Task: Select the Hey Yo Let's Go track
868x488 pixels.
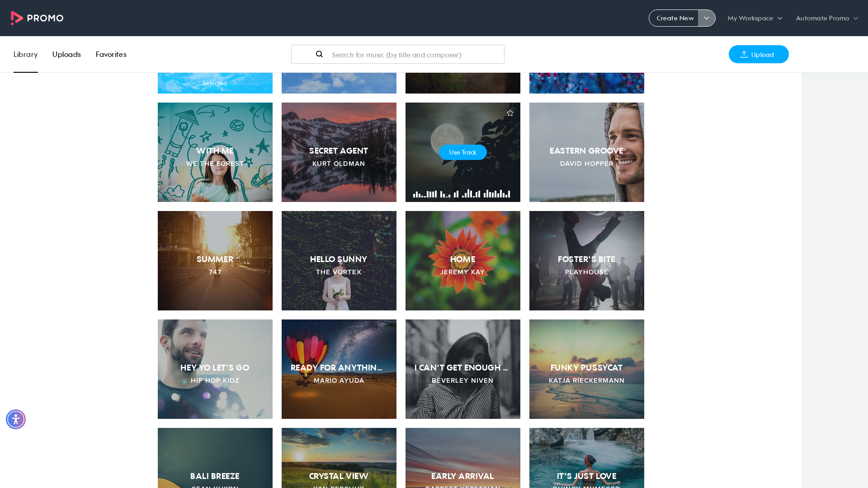Action: 215,369
